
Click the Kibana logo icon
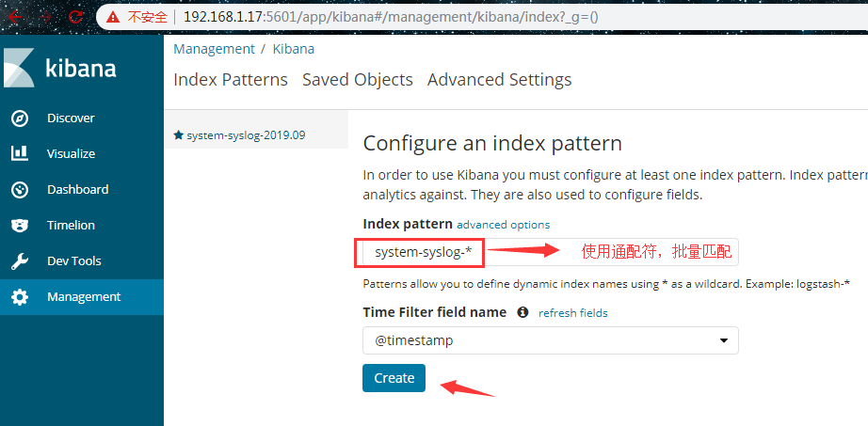[19, 68]
